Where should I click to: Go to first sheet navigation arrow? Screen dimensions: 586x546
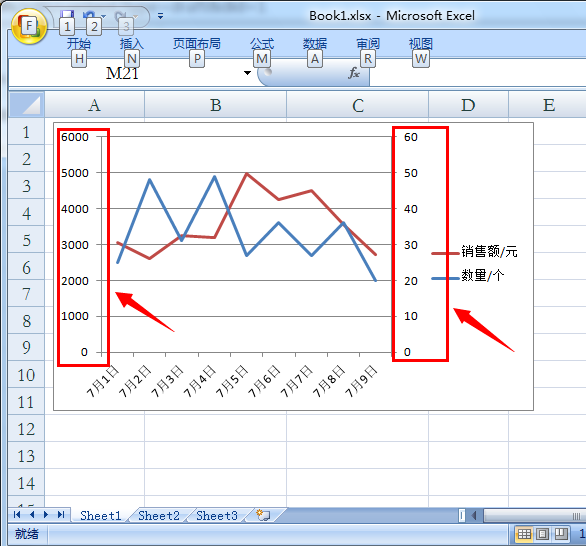(x=17, y=515)
